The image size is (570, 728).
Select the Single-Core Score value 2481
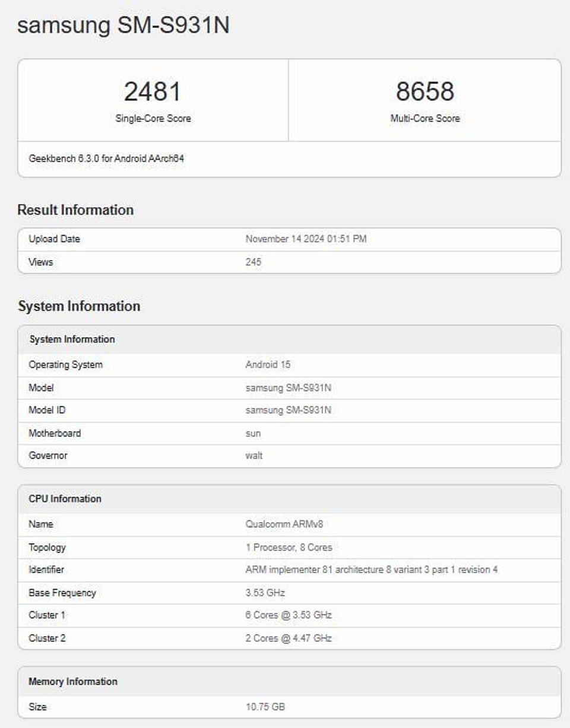pos(152,90)
